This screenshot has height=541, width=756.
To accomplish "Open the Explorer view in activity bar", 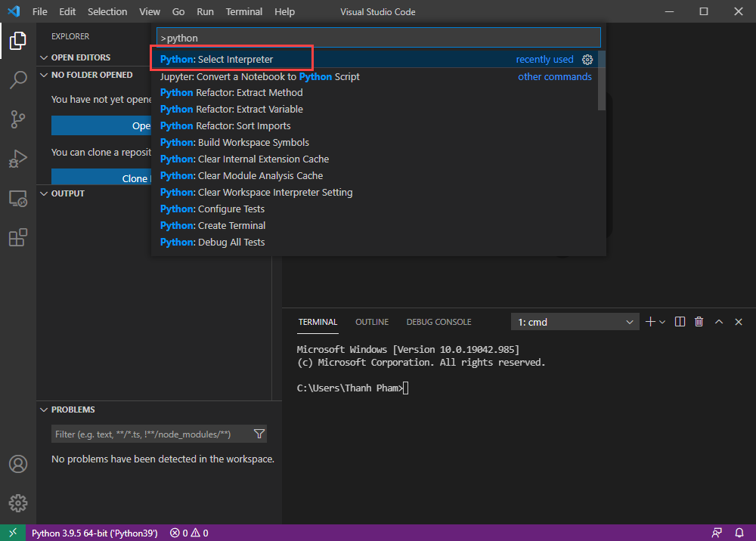I will coord(18,41).
